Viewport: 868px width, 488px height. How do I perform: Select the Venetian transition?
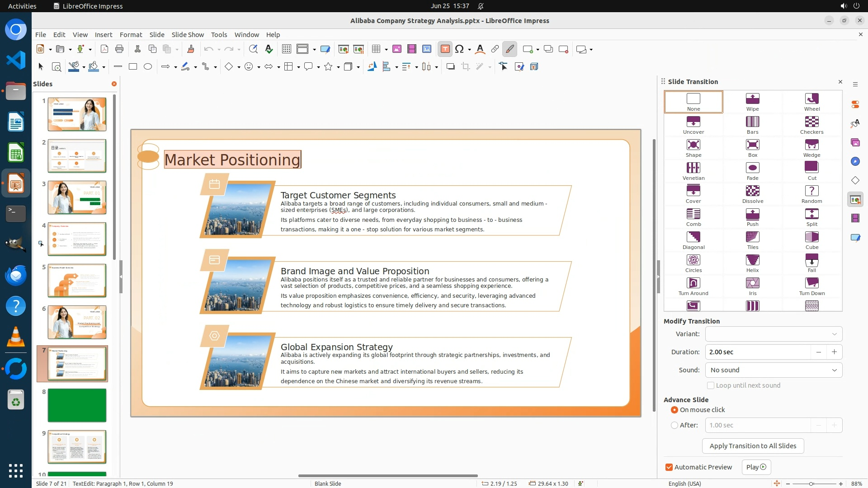693,171
